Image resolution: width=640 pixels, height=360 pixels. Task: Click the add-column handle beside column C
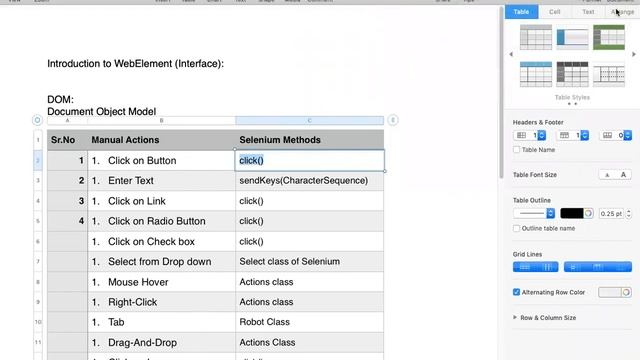point(393,120)
